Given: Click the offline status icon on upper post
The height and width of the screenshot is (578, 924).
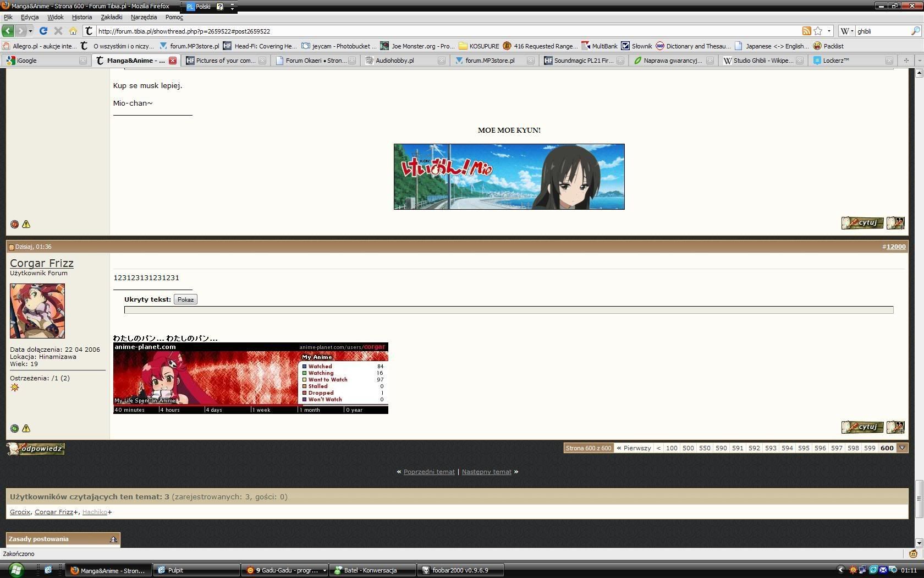Looking at the screenshot, I should (15, 224).
